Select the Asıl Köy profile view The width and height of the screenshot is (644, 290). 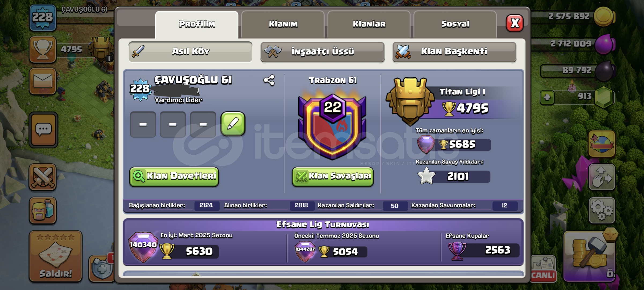[x=190, y=52]
